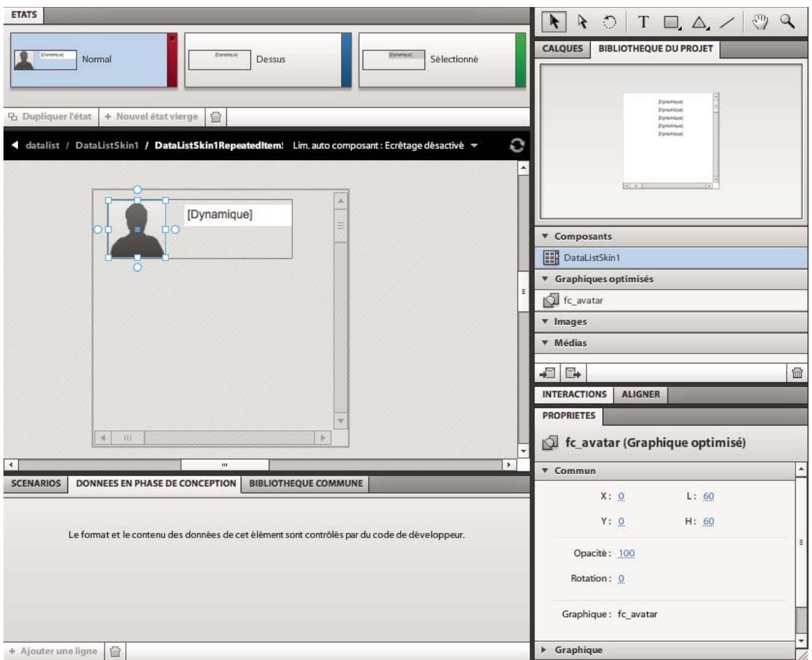Click the import icon in library footer
812x660 pixels.
click(x=548, y=372)
